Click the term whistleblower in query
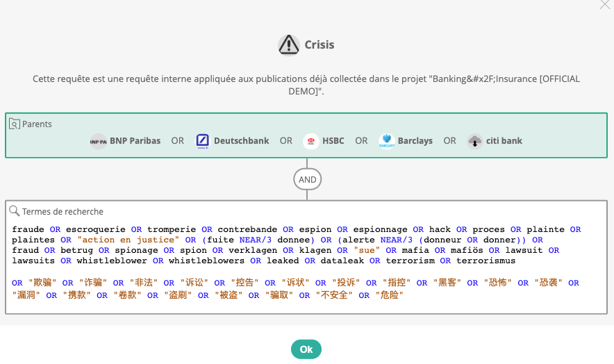Viewport: 614px width, 364px height. coord(112,260)
